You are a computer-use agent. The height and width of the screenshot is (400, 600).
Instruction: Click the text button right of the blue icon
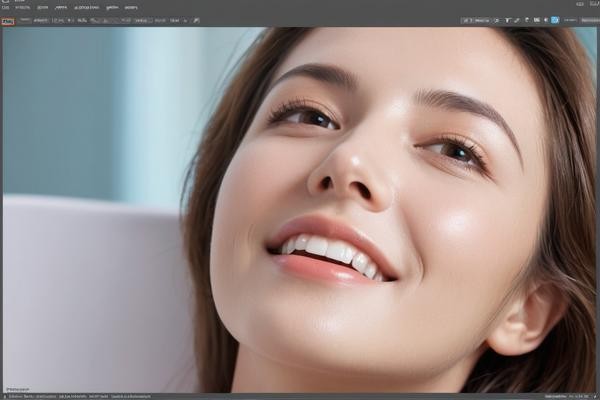pos(568,20)
